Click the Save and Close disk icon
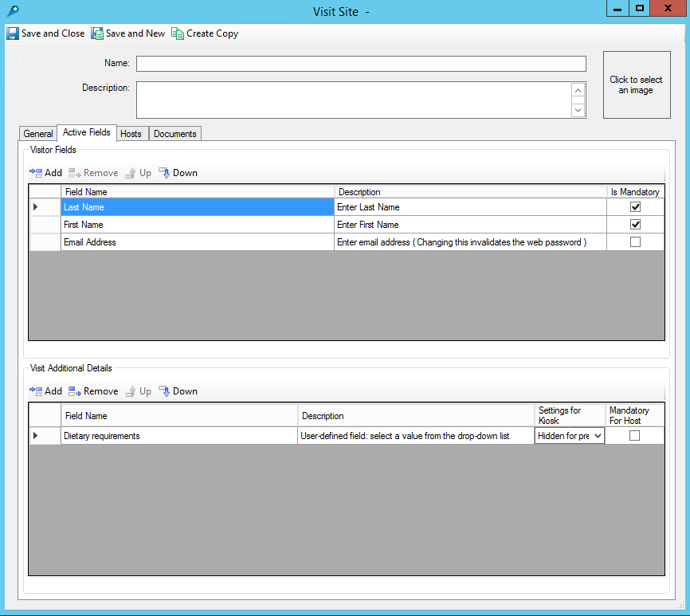690x616 pixels. pyautogui.click(x=12, y=33)
